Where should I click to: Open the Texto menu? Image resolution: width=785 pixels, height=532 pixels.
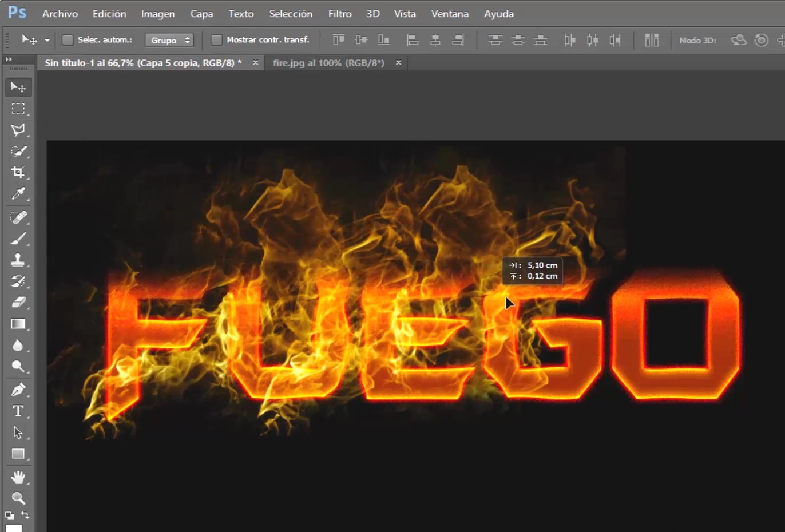point(241,14)
